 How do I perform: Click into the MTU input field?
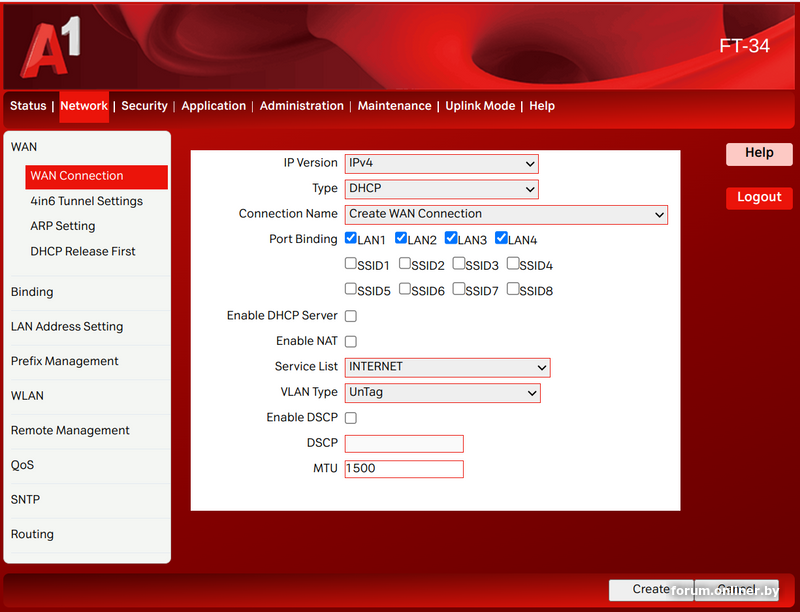[x=404, y=469]
